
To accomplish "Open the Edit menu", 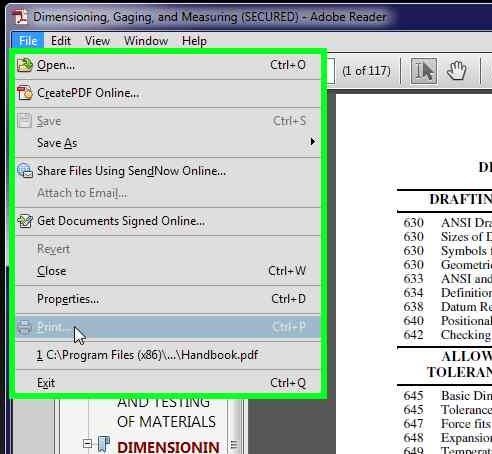I will pos(61,41).
